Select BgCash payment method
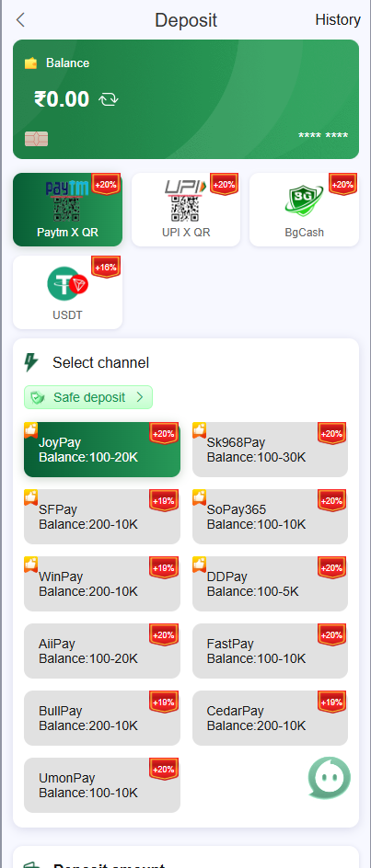 pos(304,210)
